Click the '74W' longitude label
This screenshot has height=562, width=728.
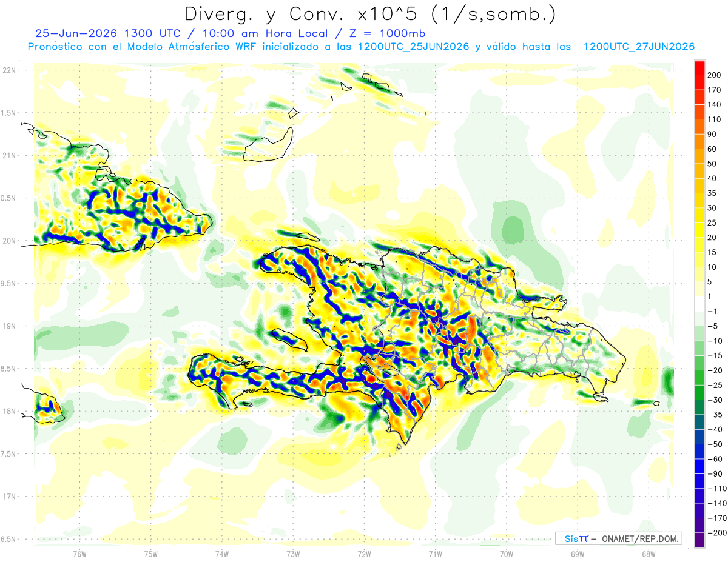(222, 554)
